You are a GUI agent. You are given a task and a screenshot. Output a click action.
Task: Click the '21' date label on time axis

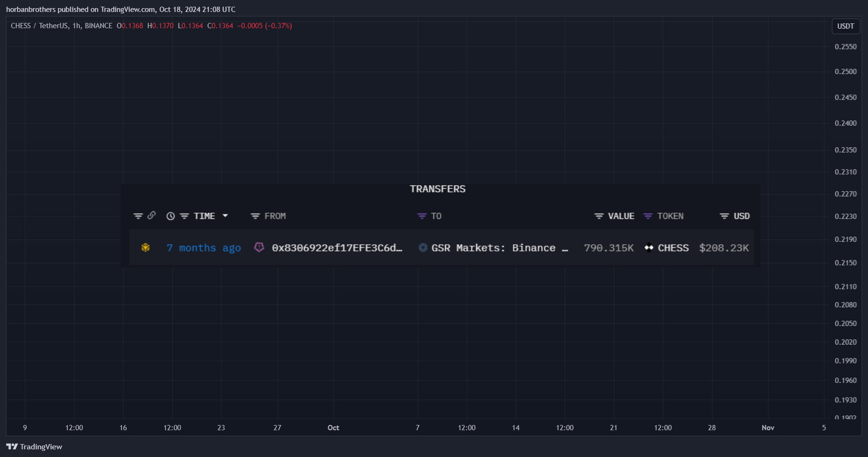pyautogui.click(x=613, y=428)
